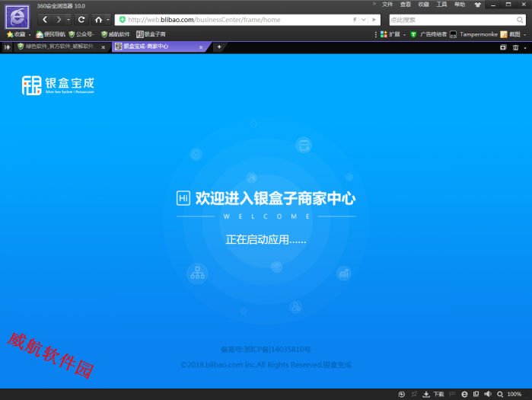Open the 银盒子商 bookmark
Viewport: 532px width, 400px height.
(151, 34)
